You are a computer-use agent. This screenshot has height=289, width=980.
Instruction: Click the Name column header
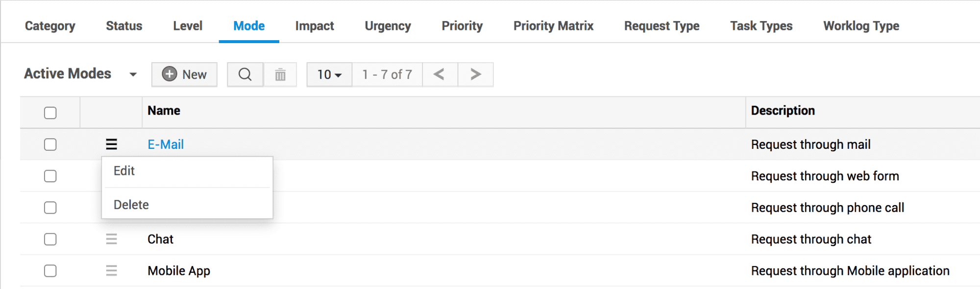[164, 111]
